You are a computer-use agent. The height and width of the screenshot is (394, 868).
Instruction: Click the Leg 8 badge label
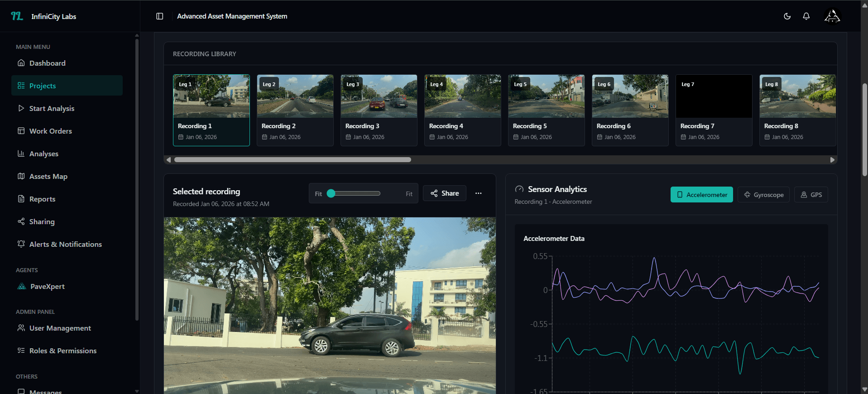[x=772, y=84]
